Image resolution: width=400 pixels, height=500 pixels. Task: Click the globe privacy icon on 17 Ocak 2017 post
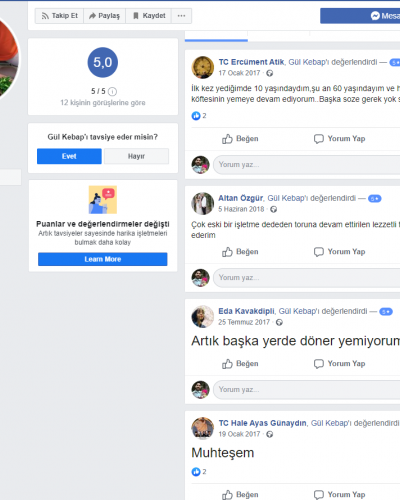270,73
